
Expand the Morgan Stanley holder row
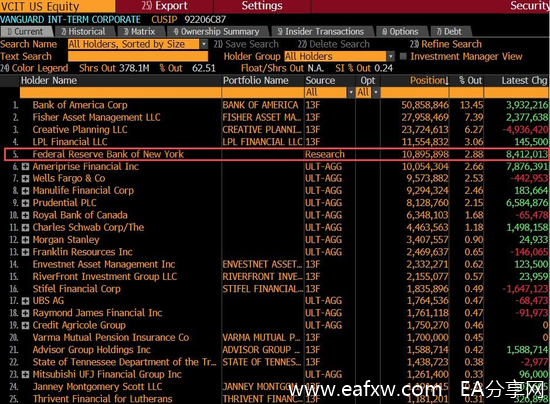(x=25, y=240)
